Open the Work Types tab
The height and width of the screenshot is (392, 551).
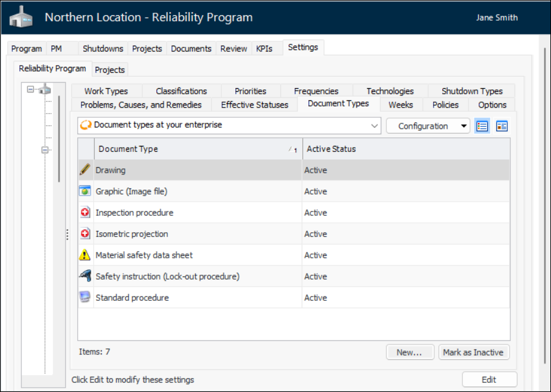(x=106, y=91)
